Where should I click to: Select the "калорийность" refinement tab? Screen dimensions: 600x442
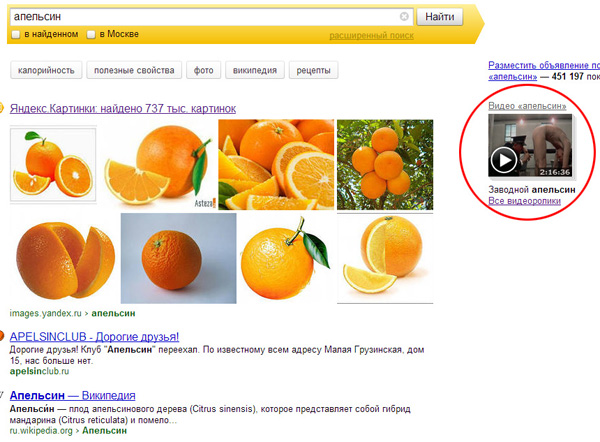coord(45,71)
